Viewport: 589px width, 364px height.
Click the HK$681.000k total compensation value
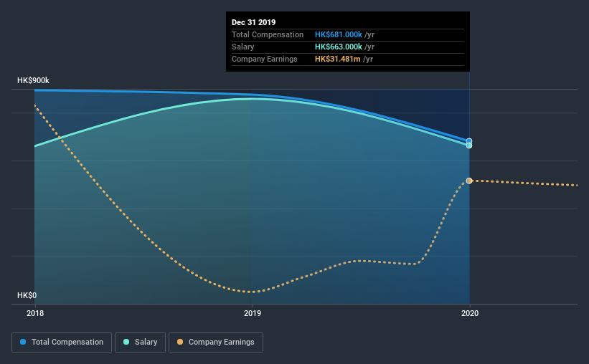pos(339,34)
